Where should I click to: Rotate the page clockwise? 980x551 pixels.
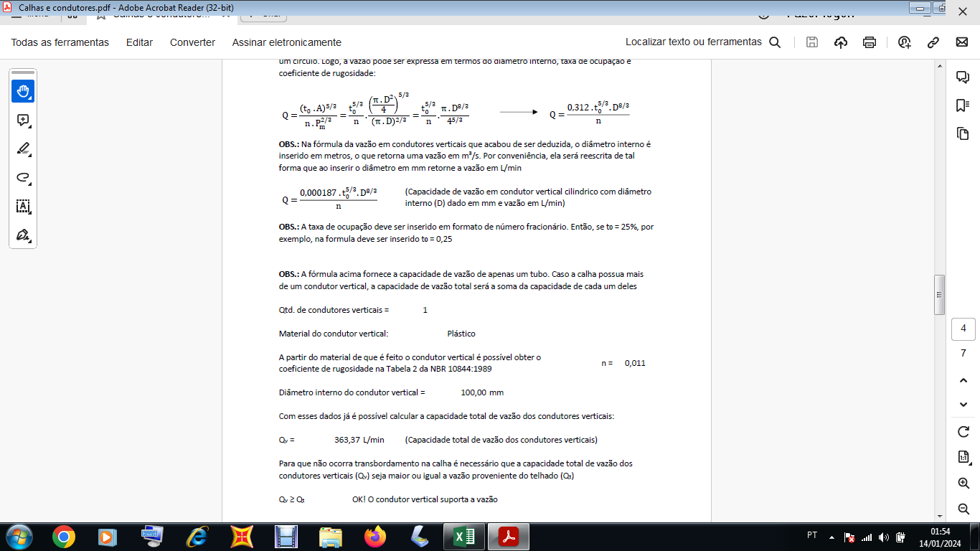(963, 431)
